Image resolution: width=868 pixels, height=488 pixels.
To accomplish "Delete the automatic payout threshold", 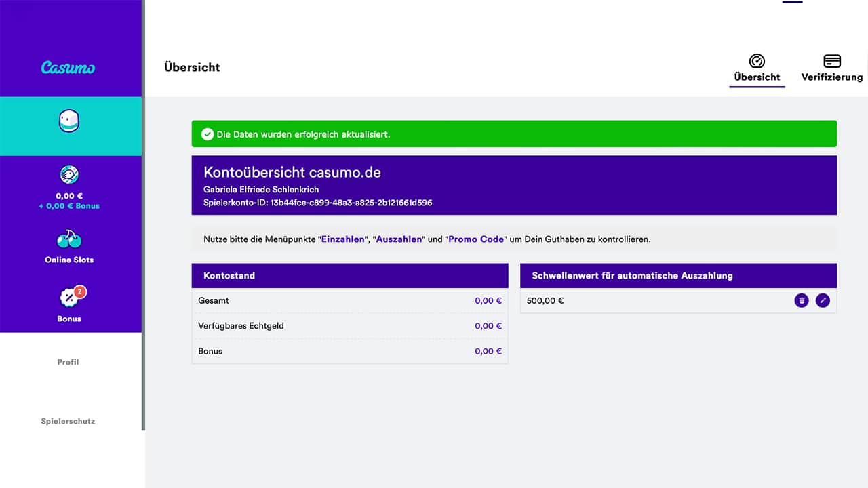I will coord(802,300).
